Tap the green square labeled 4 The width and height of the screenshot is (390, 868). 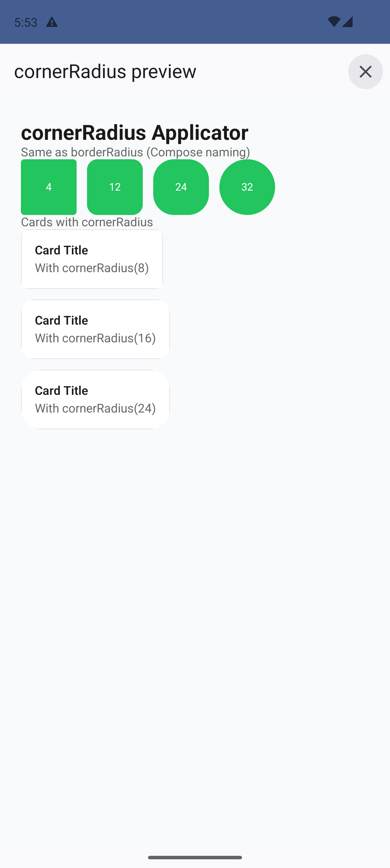(x=48, y=187)
